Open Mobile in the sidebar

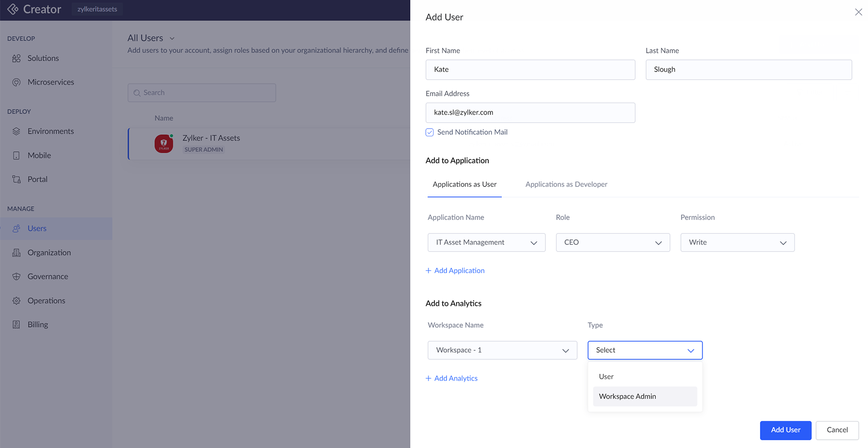coord(56,156)
